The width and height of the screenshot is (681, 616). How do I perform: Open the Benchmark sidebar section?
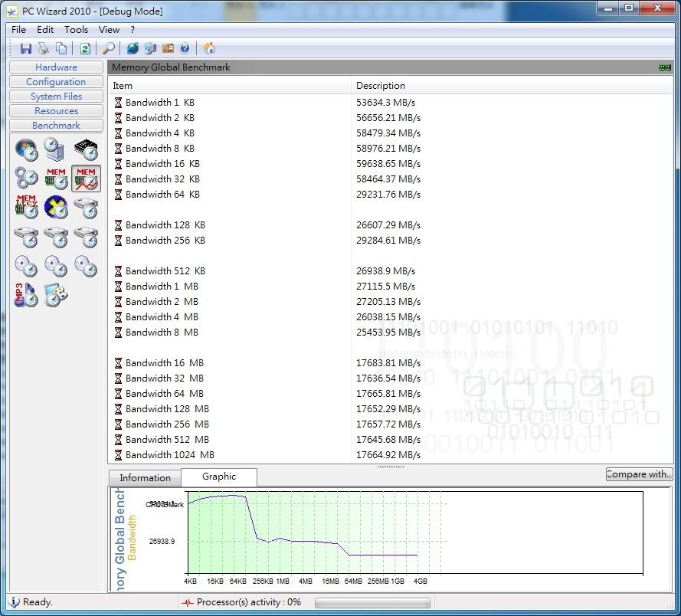point(56,125)
